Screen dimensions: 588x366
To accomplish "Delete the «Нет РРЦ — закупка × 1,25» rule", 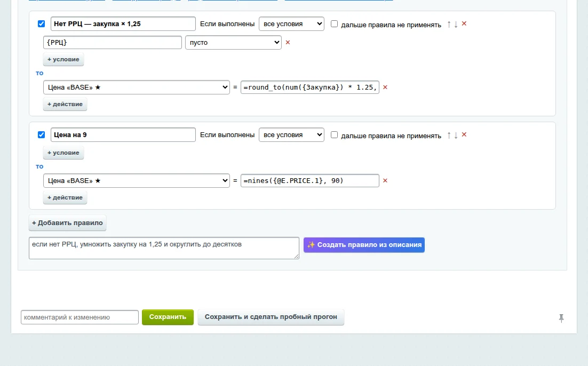I will 464,23.
